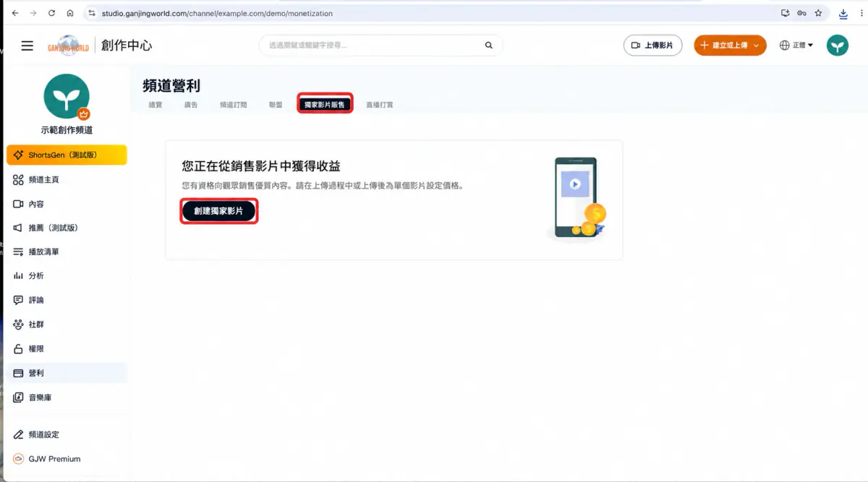
Task: Open 權限 in the sidebar
Action: coord(67,349)
